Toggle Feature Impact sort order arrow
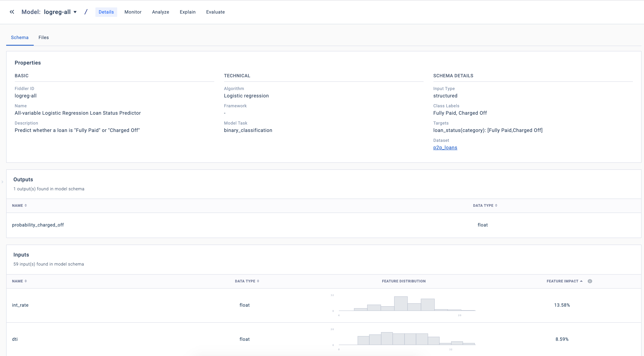 (581, 281)
